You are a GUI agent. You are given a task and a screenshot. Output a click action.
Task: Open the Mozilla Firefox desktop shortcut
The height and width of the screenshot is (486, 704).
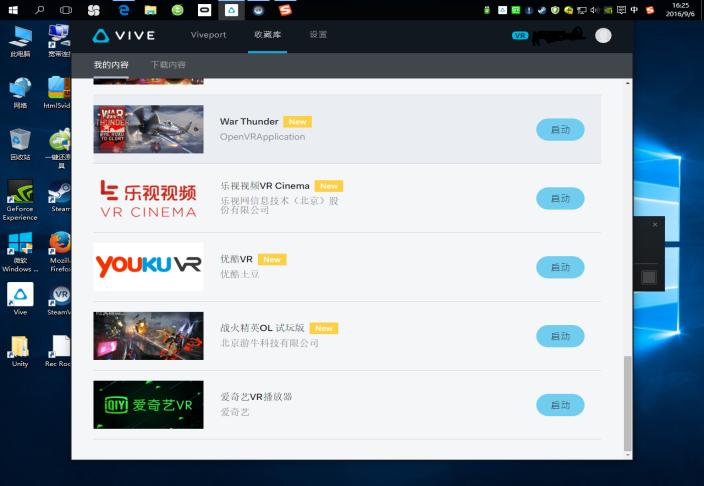pyautogui.click(x=60, y=252)
